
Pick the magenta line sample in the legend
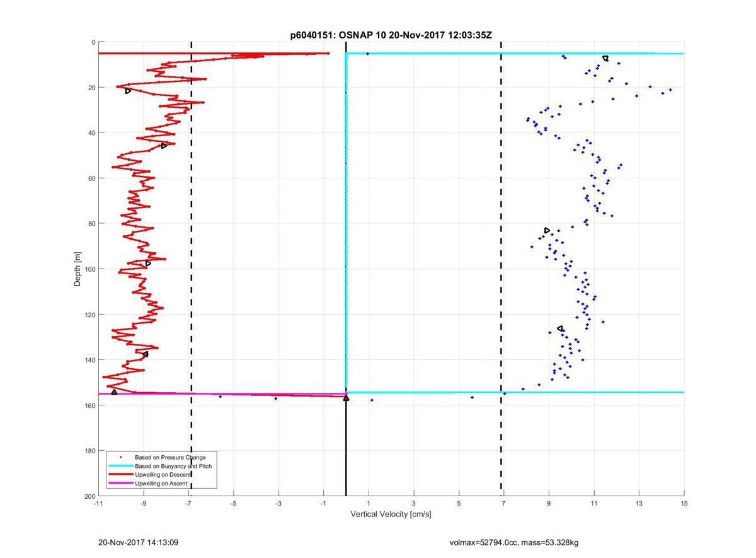(120, 484)
